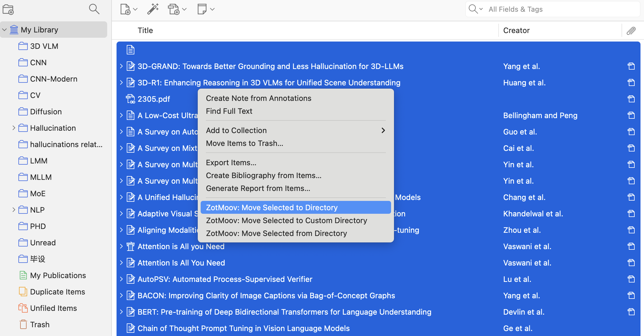Expand the Hallucination collection

13,128
